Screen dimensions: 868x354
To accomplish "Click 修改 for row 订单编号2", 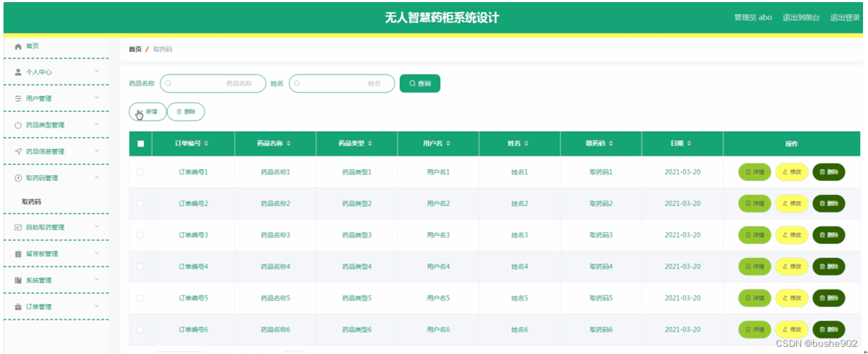I will tap(792, 203).
